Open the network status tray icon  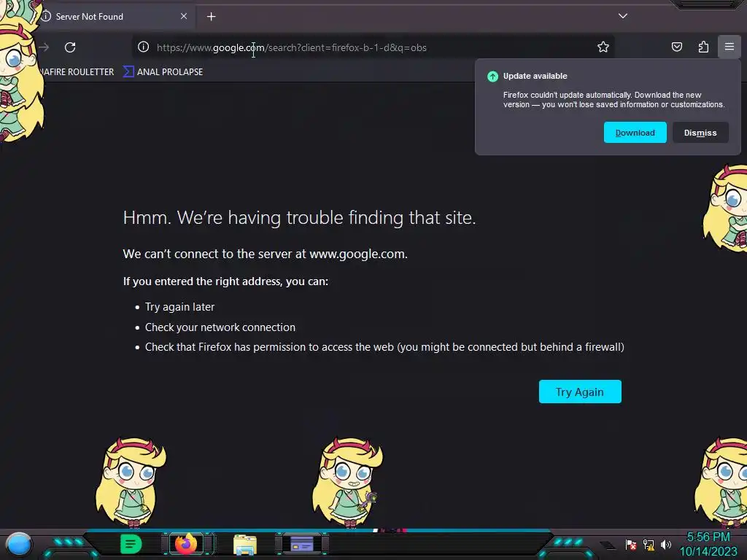pos(649,545)
